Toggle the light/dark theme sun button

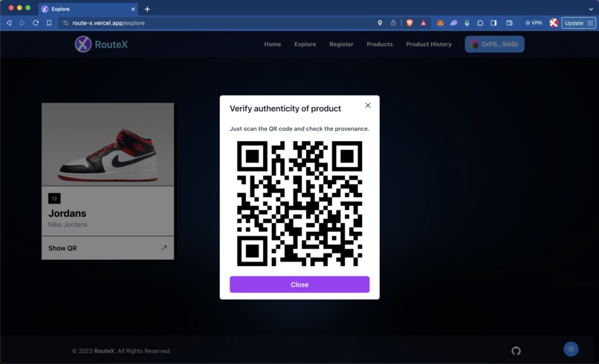(x=571, y=349)
